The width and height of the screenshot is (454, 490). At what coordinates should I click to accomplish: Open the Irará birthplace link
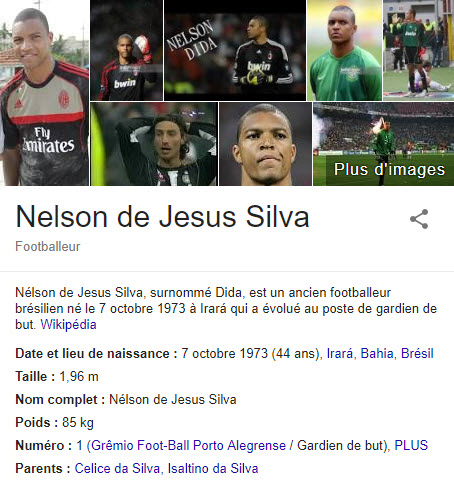click(340, 353)
